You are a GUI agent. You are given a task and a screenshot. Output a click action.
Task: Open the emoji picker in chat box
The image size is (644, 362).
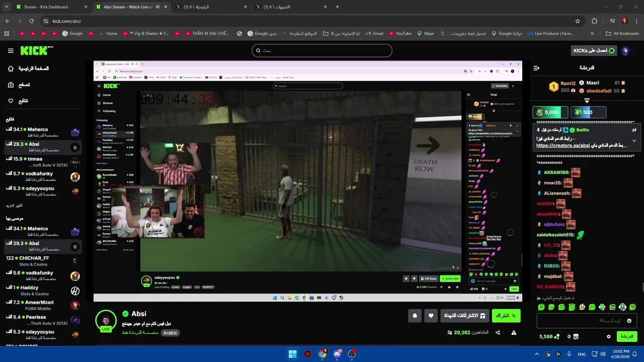pos(629,321)
